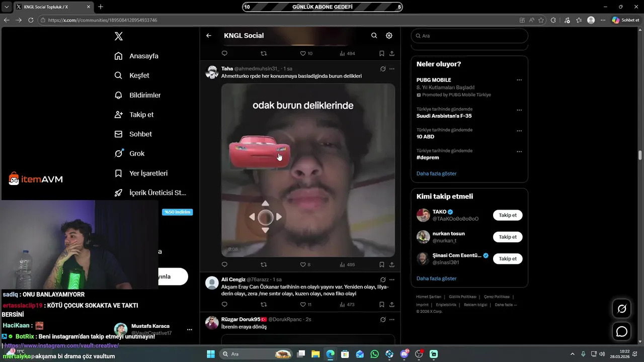Open İçerik Üreticisi Studio item
The width and height of the screenshot is (644, 362).
click(150, 193)
